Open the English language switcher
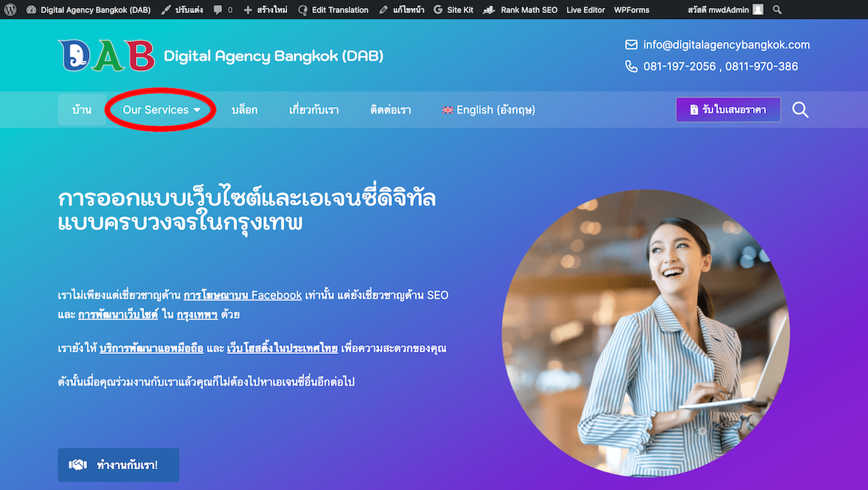Image resolution: width=868 pixels, height=490 pixels. (488, 110)
